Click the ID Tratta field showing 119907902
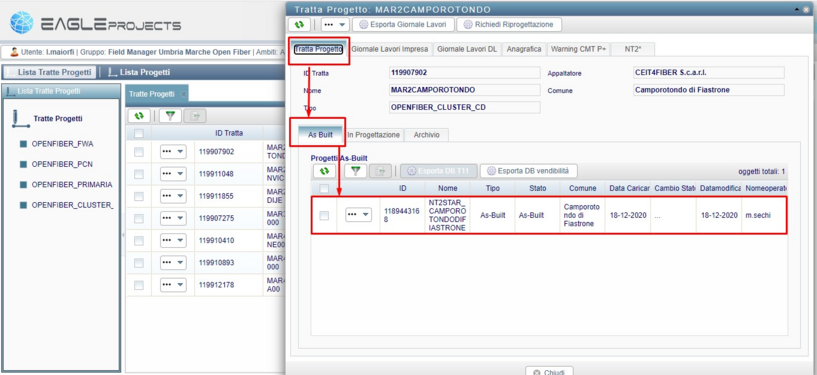Screen dimensions: 817x375 464,73
